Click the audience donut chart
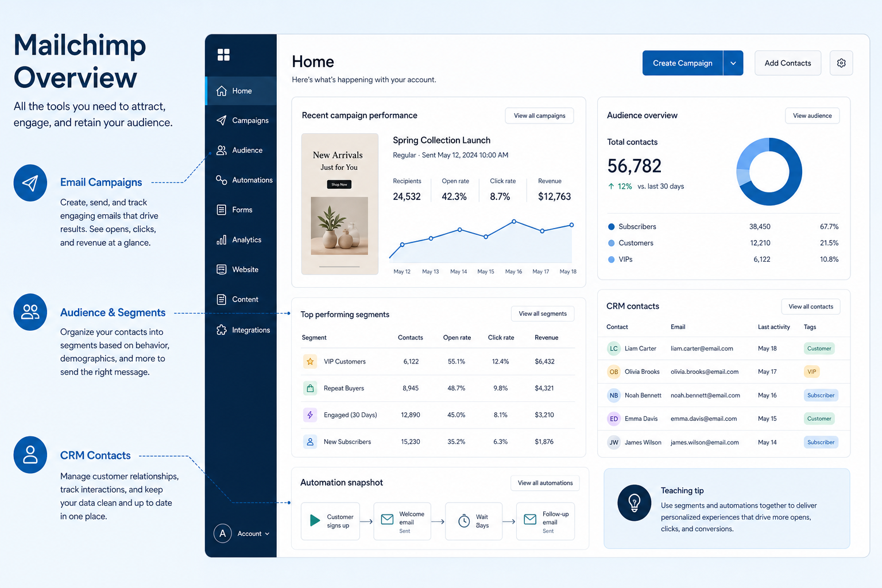This screenshot has width=882, height=588. (769, 172)
